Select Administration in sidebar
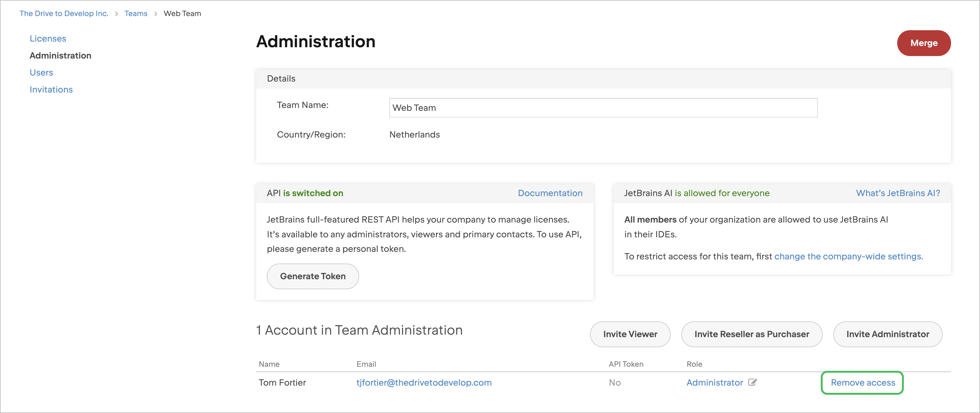Image resolution: width=980 pixels, height=413 pixels. coord(60,56)
